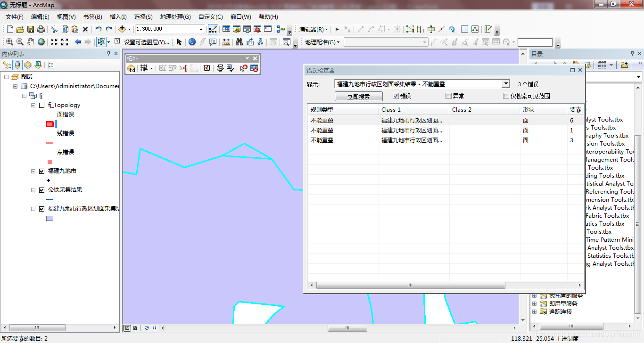This screenshot has height=343, width=644.
Task: Click the 形状 column header
Action: click(x=543, y=109)
